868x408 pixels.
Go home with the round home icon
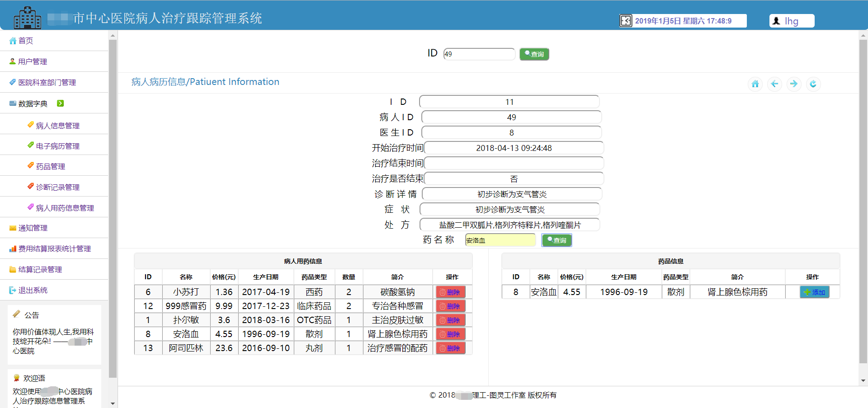[755, 84]
